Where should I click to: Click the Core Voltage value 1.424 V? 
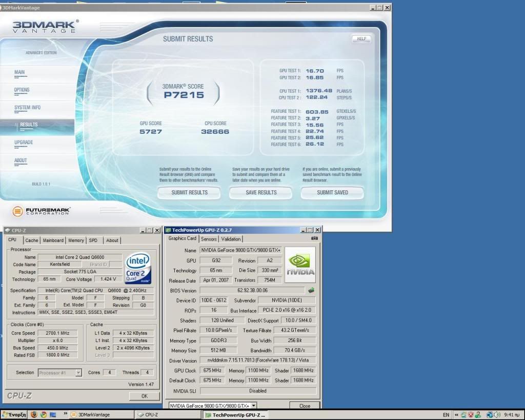click(x=108, y=279)
